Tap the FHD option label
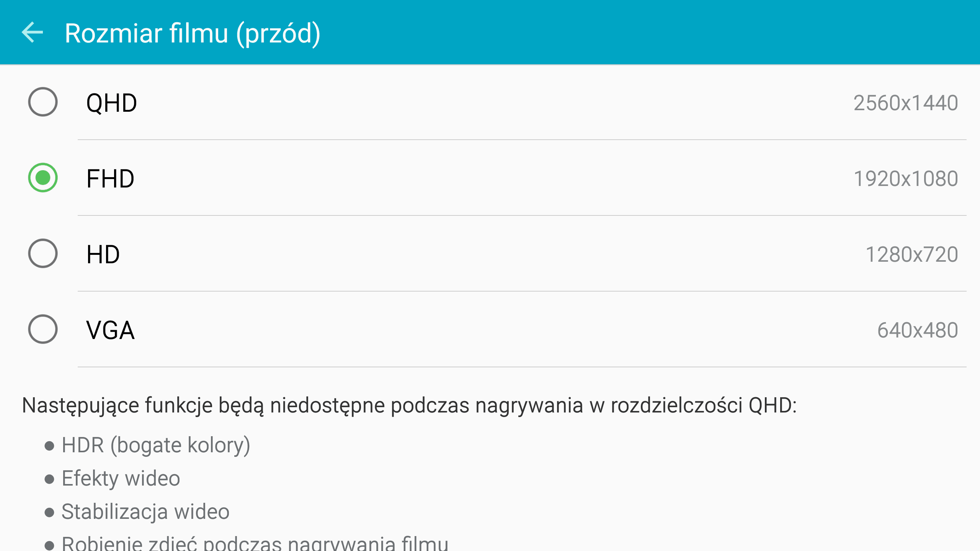Viewport: 980px width, 551px height. [x=110, y=179]
